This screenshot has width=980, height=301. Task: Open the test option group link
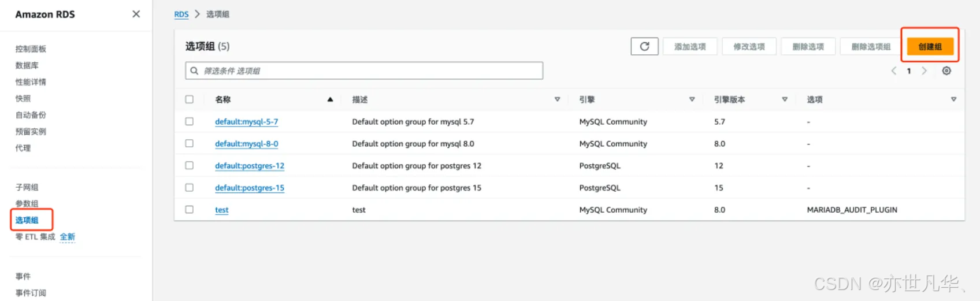pos(222,209)
